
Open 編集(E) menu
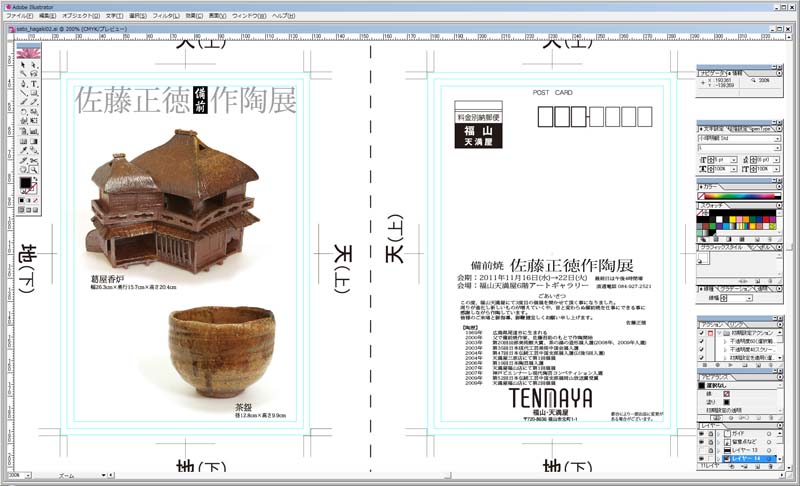click(x=47, y=16)
